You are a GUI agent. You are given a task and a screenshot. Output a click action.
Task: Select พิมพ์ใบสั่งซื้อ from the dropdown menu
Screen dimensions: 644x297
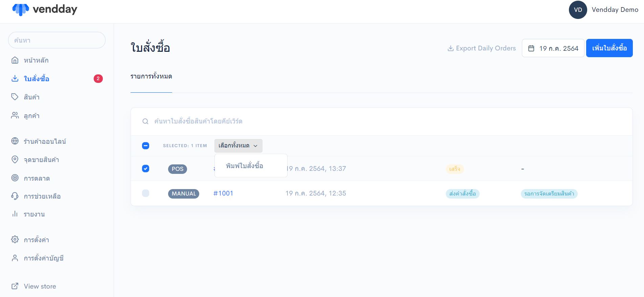[245, 166]
